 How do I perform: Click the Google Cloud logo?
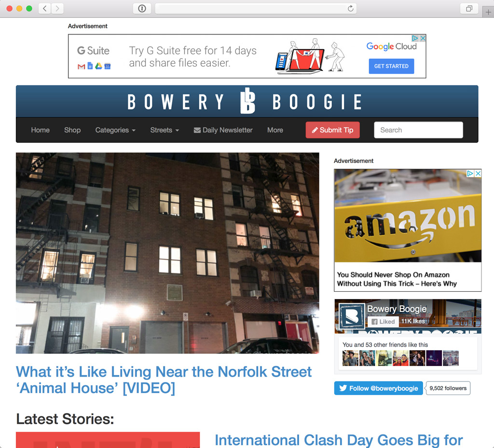[x=391, y=46]
